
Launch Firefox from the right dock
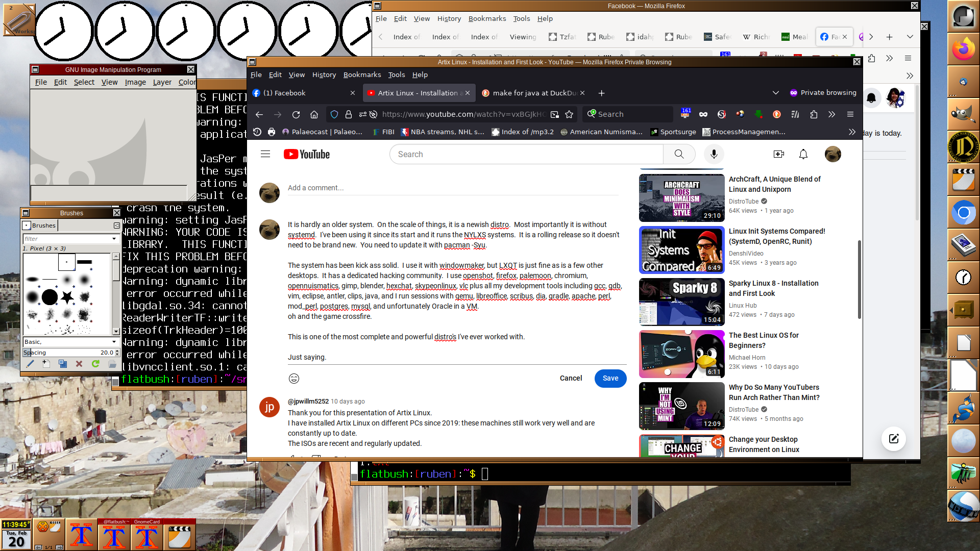point(963,49)
